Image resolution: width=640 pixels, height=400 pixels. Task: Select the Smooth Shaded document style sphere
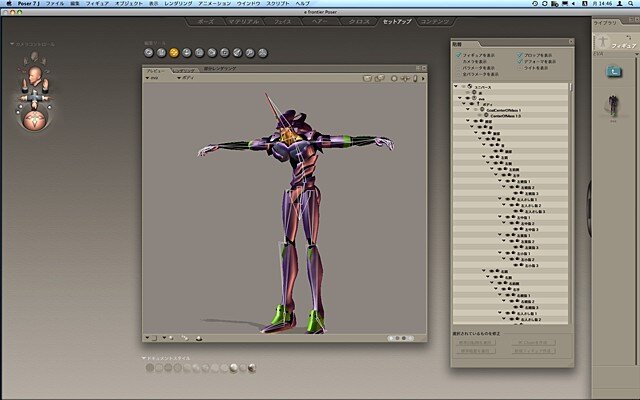click(x=233, y=368)
